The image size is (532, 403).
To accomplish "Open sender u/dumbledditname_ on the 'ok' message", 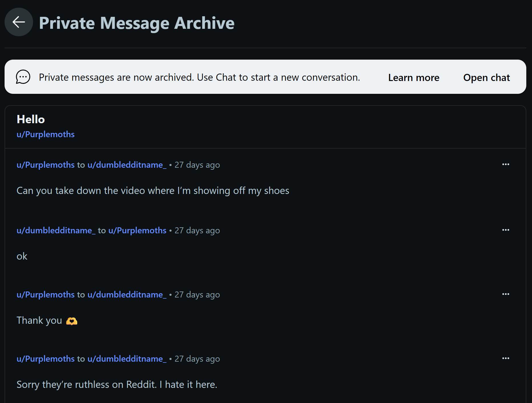I will tap(56, 230).
